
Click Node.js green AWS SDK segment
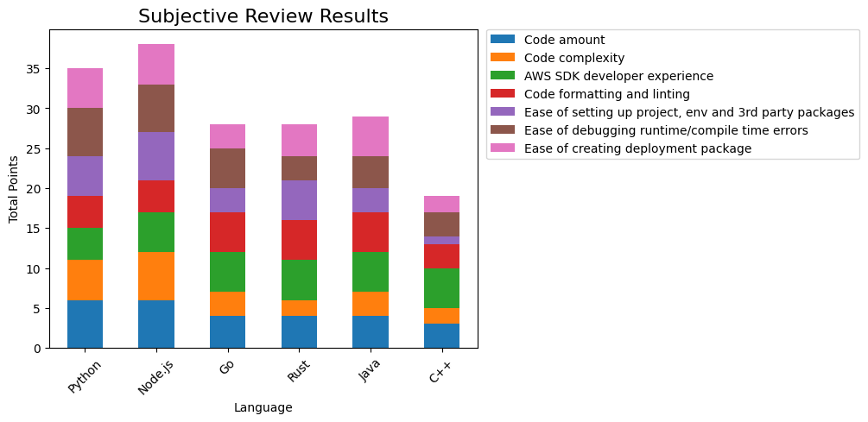coord(156,232)
